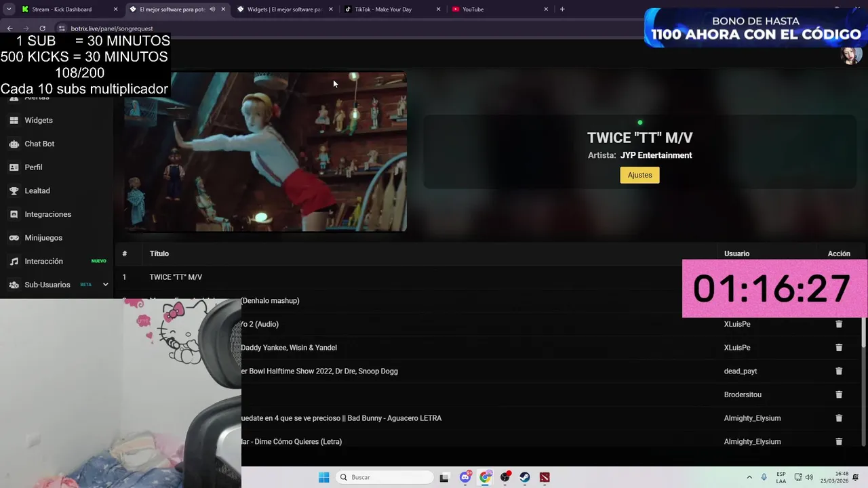Open the browser tab search dropdown

9,9
